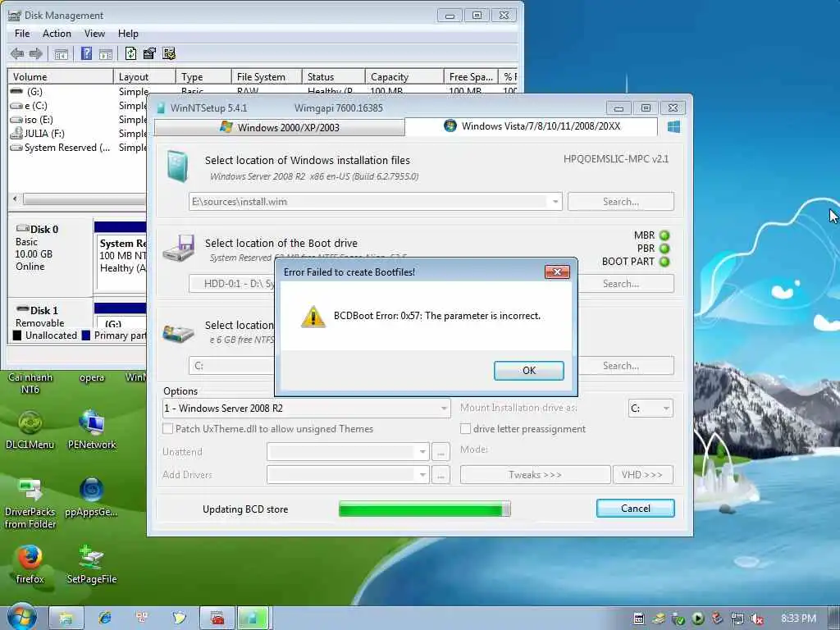Open the PENetwork desktop icon
Image resolution: width=840 pixels, height=630 pixels.
click(92, 430)
